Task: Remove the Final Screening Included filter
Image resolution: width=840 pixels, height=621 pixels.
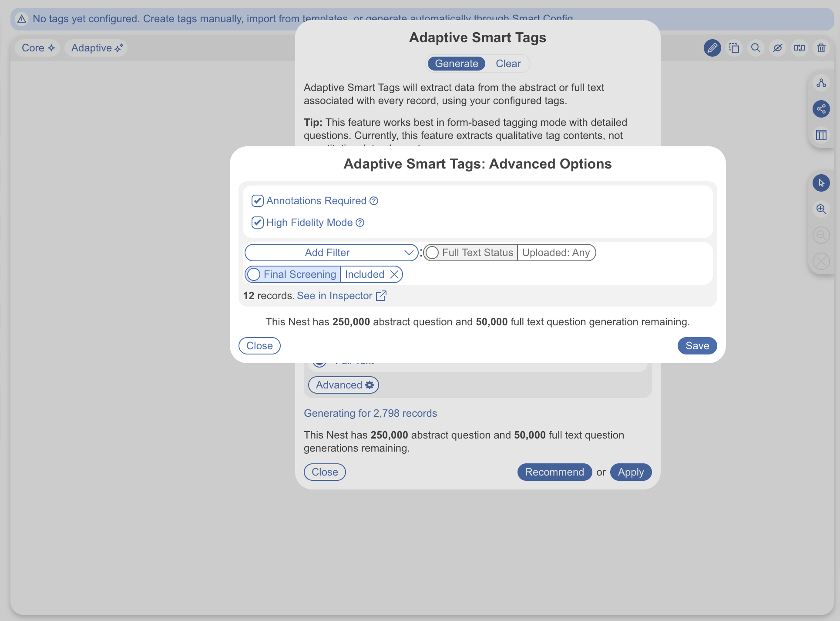Action: point(394,274)
